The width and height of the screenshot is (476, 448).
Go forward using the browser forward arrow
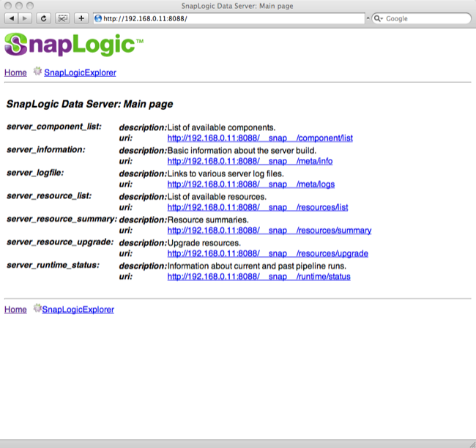pos(25,18)
